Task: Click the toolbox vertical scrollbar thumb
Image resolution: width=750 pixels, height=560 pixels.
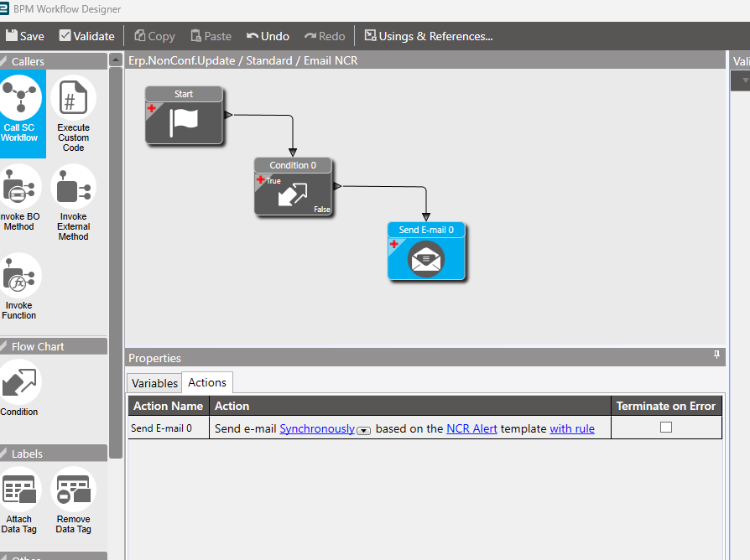Action: click(115, 262)
